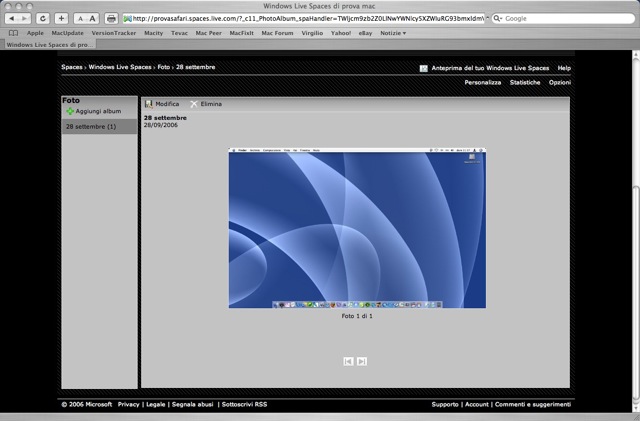The height and width of the screenshot is (421, 640).
Task: Click the Modifica edit icon
Action: pos(149,104)
